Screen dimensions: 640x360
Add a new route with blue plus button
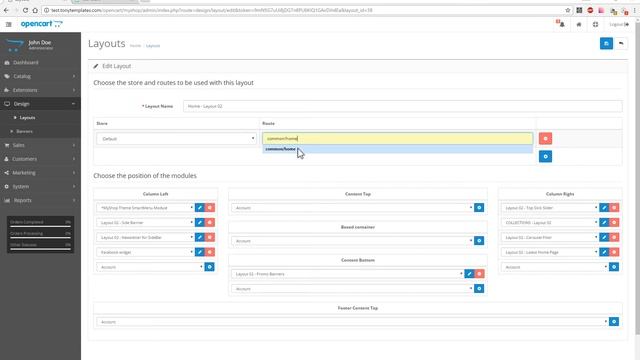[545, 156]
